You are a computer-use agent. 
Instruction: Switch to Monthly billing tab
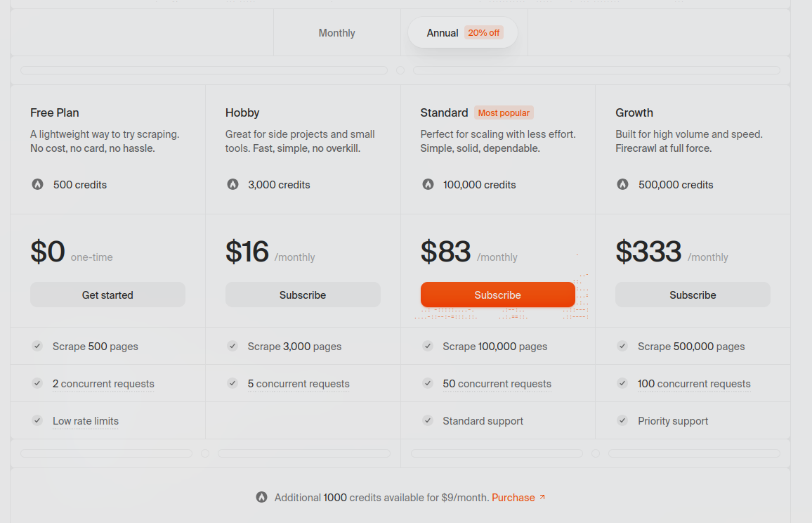tap(336, 33)
